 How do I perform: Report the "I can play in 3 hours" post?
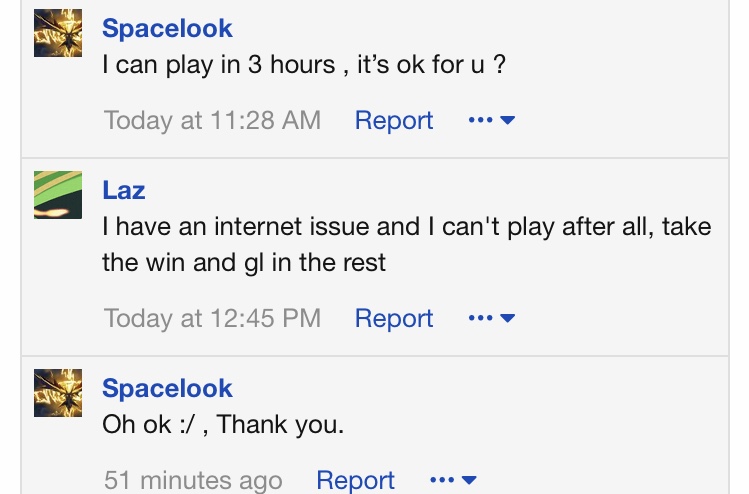coord(394,120)
